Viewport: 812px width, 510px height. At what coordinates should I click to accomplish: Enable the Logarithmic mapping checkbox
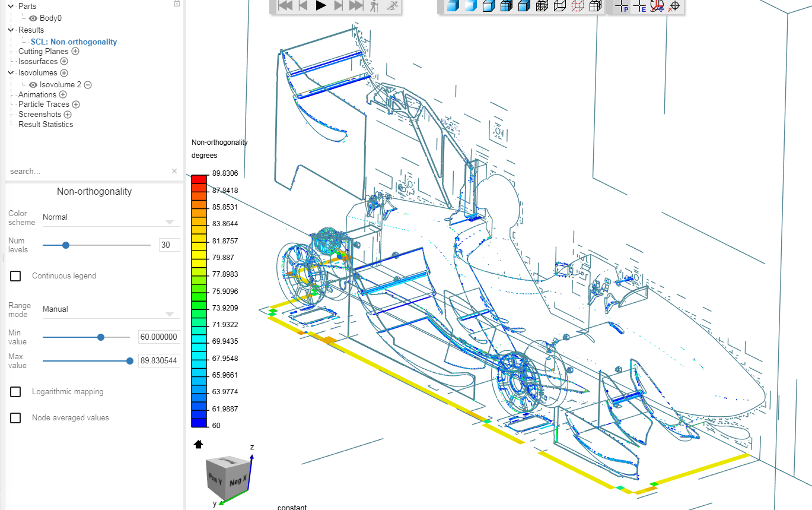click(15, 392)
